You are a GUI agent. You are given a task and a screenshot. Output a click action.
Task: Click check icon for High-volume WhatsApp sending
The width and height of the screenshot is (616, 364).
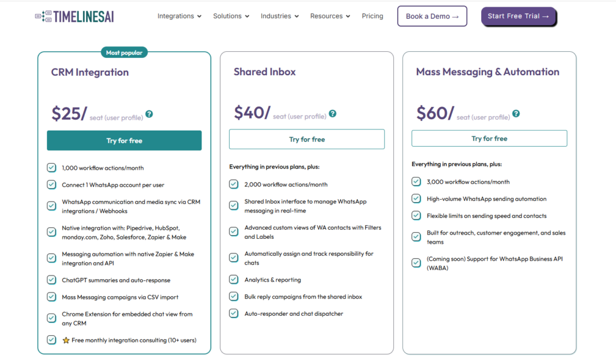(416, 199)
